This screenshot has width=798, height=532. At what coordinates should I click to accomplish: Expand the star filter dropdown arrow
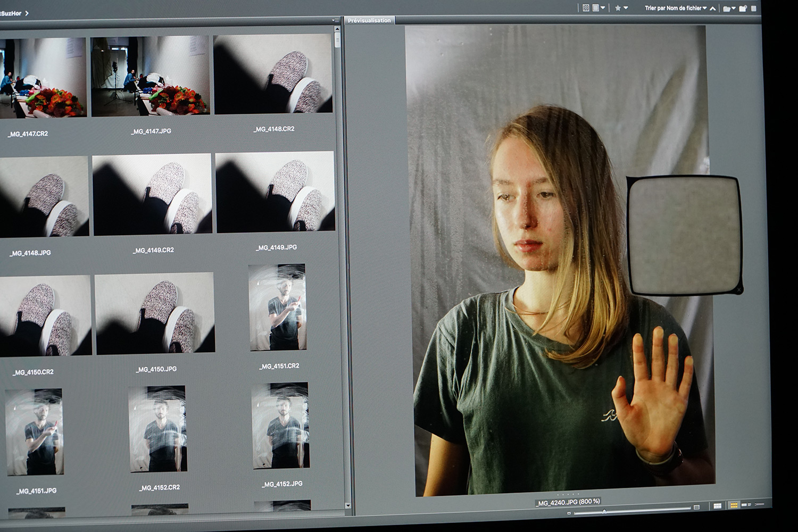click(626, 7)
